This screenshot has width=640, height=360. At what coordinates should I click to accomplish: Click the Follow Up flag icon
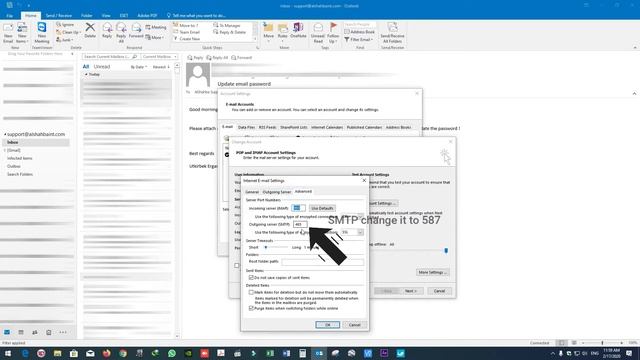tap(333, 33)
